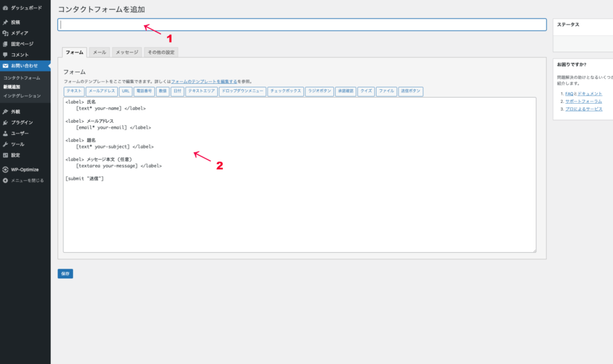
Task: Open the ダッシュボード dashboard icon
Action: click(5, 8)
